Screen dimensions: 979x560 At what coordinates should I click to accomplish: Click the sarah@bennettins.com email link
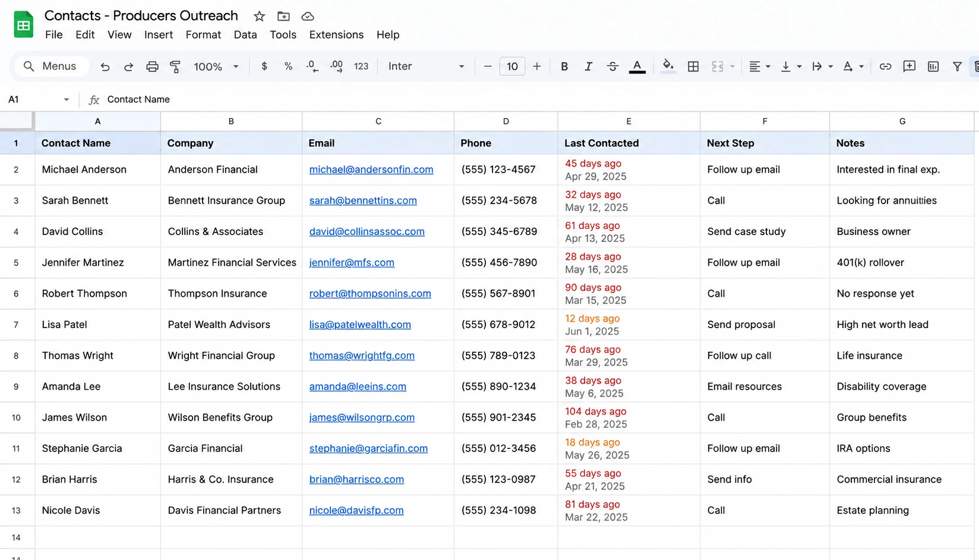click(x=363, y=201)
